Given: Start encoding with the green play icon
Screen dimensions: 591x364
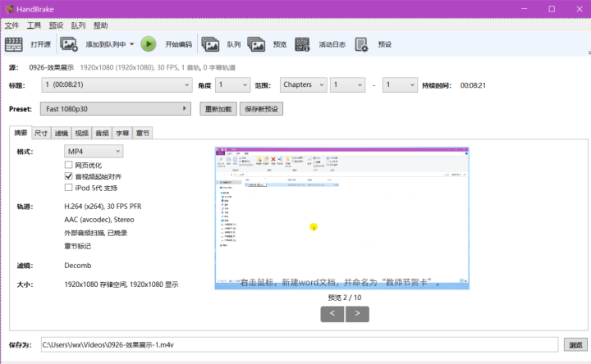Looking at the screenshot, I should pos(149,44).
